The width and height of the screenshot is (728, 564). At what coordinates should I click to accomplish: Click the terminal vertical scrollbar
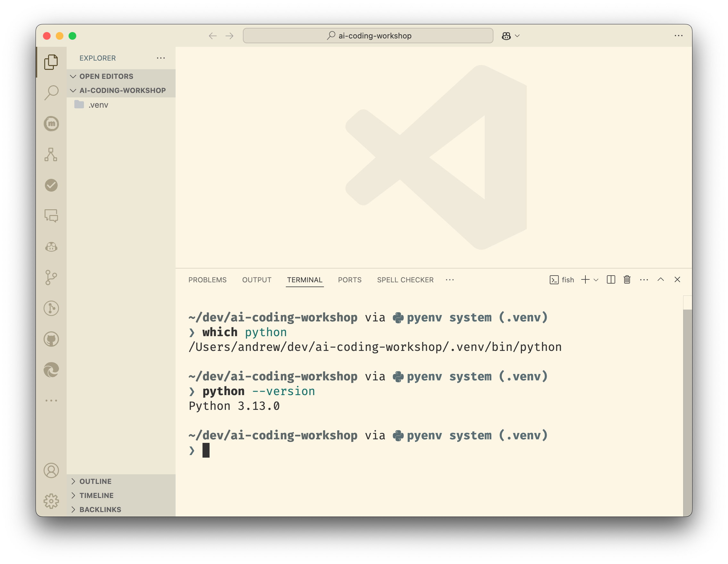[687, 413]
